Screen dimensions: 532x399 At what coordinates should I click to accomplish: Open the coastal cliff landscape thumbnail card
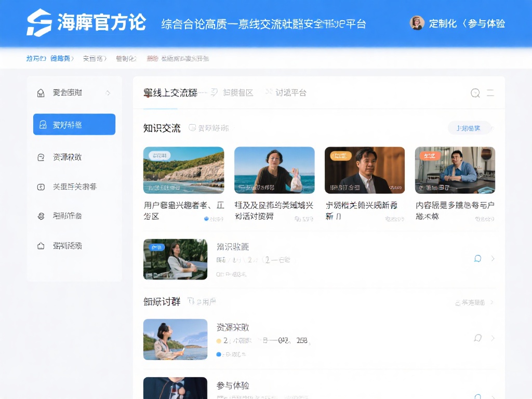183,170
